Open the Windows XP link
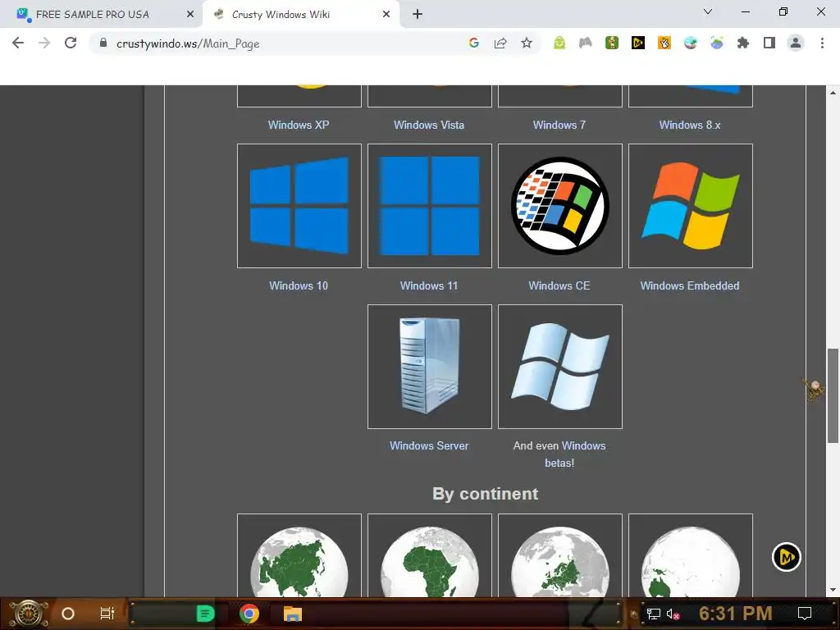Viewport: 840px width, 630px height. (x=299, y=125)
